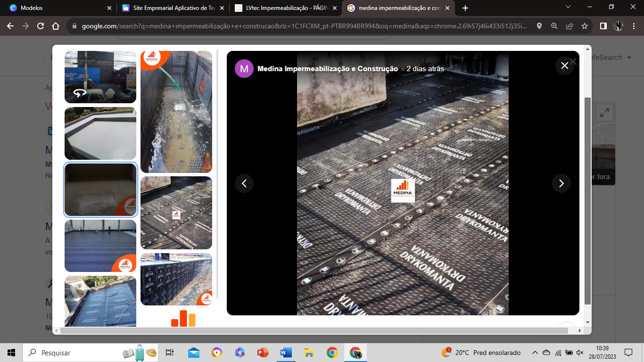Close the Site Empresarial Aplicativo tab
The height and width of the screenshot is (362, 644).
click(222, 8)
